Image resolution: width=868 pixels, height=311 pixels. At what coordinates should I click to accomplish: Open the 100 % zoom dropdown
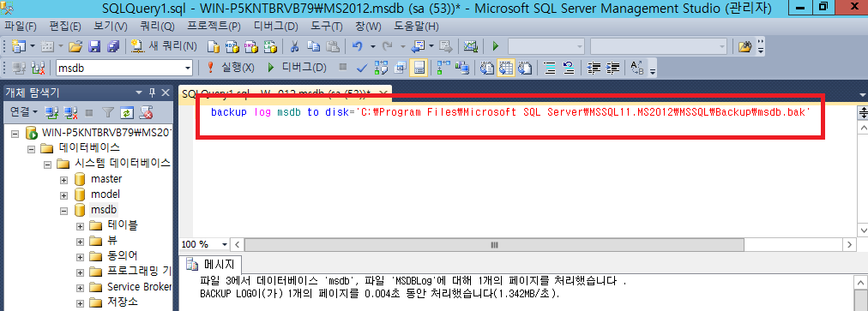(x=224, y=244)
